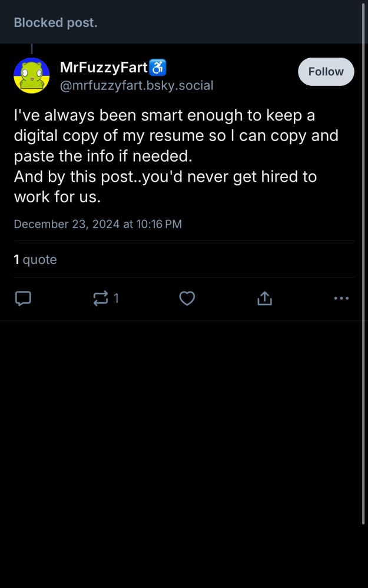Click the "you'd never get hired" sentence
The image size is (368, 588).
click(x=165, y=177)
